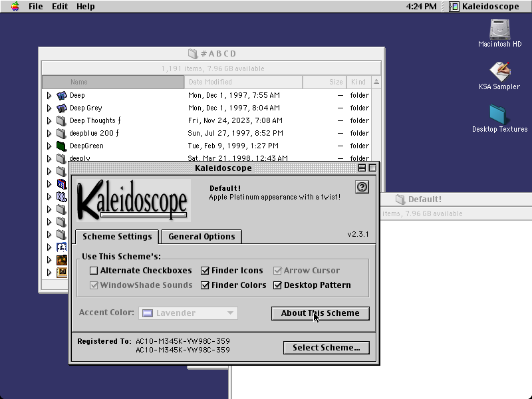Switch to the General Options tab
This screenshot has height=399, width=532.
[x=201, y=237]
